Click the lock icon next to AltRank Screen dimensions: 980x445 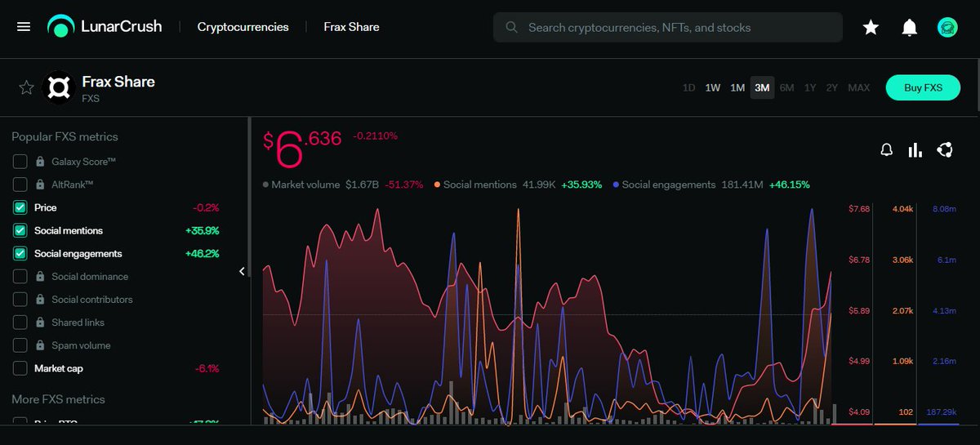40,185
